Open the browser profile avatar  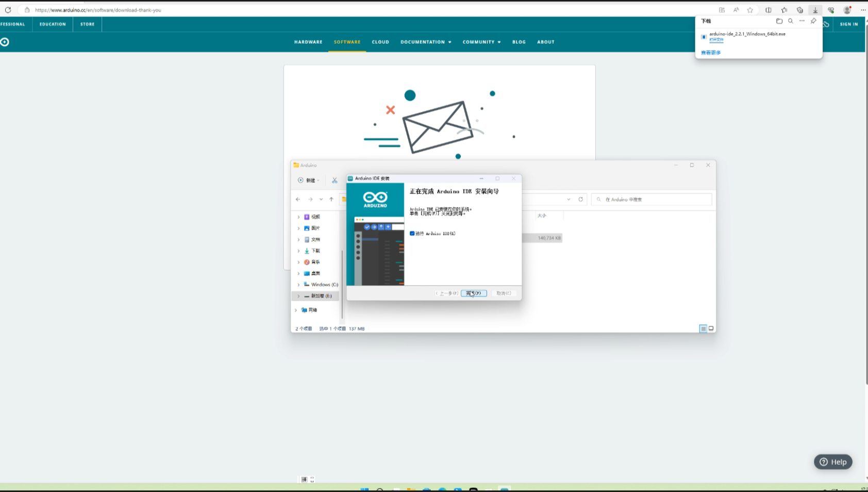847,10
